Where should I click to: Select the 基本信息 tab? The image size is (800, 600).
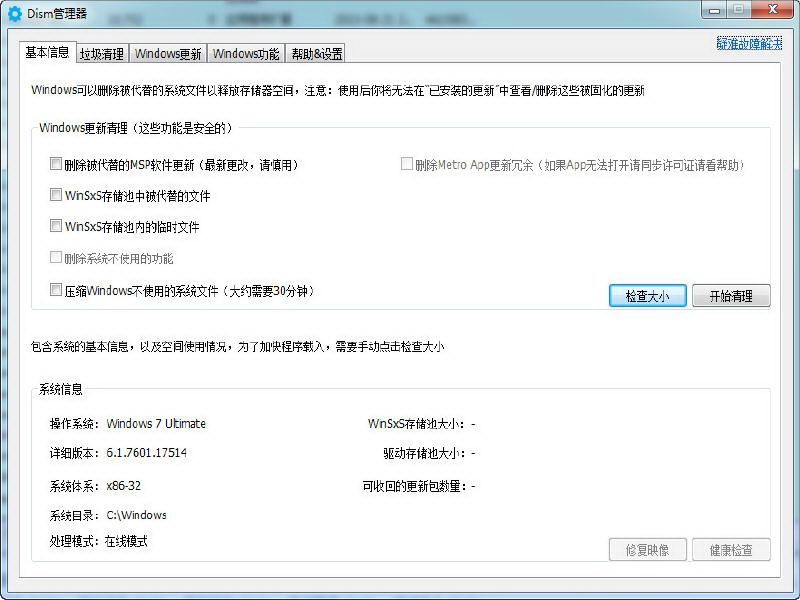coord(45,53)
